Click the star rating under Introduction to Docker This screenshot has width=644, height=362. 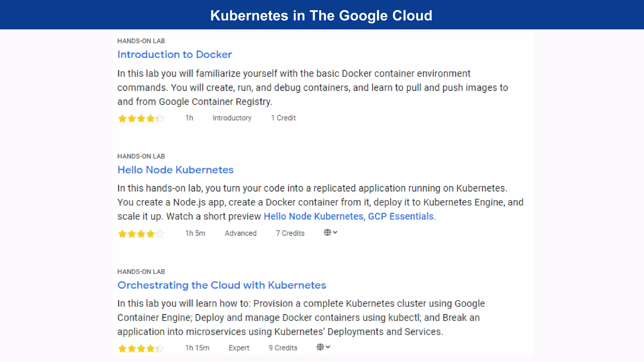[141, 118]
